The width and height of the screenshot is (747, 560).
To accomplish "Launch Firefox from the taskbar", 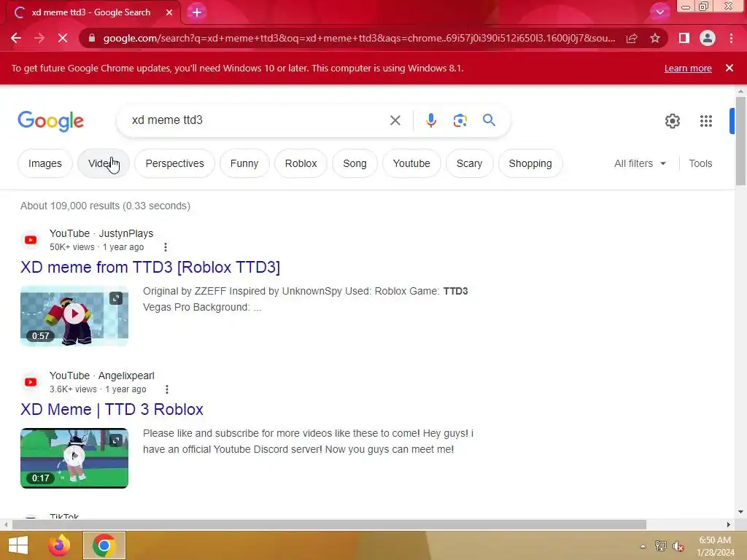I will click(60, 545).
